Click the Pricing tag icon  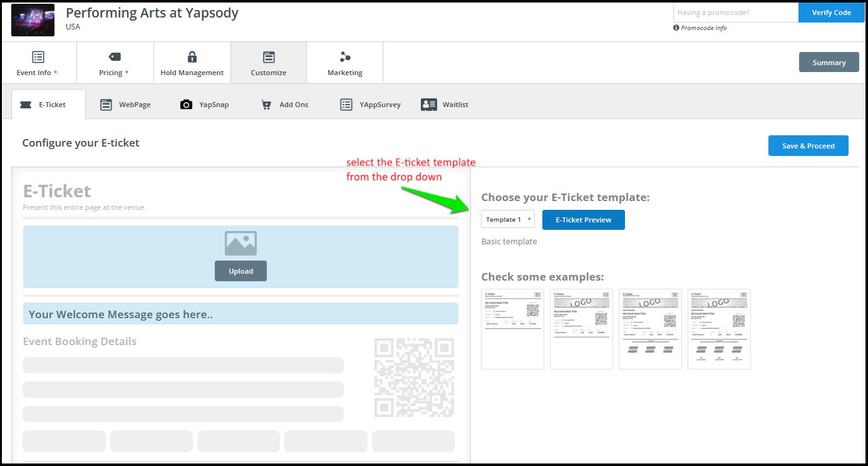click(115, 57)
